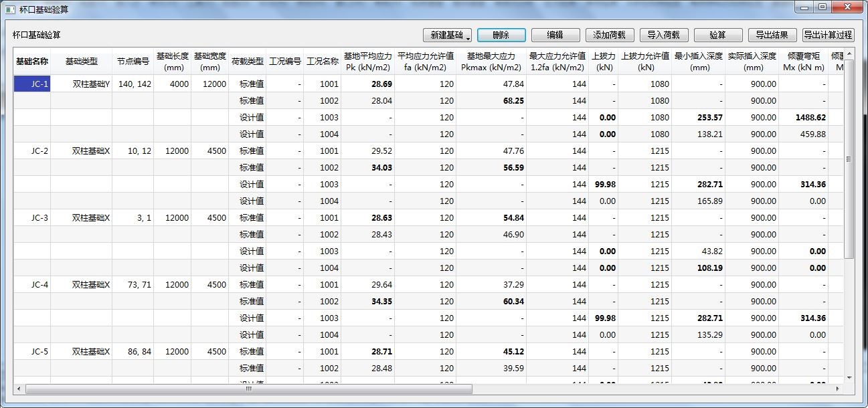Screen dimensions: 868x408
Task: Click the 实际插入深度 column header
Action: point(752,62)
